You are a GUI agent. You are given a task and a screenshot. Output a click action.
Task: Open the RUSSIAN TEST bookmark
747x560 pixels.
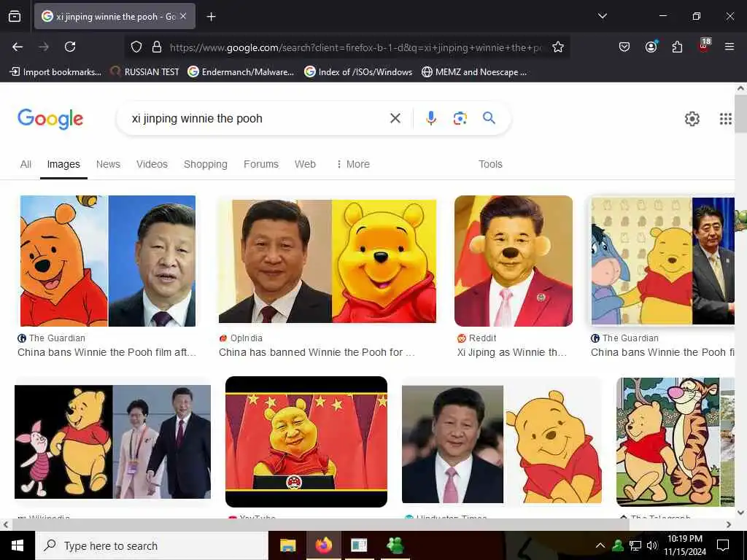click(x=144, y=72)
